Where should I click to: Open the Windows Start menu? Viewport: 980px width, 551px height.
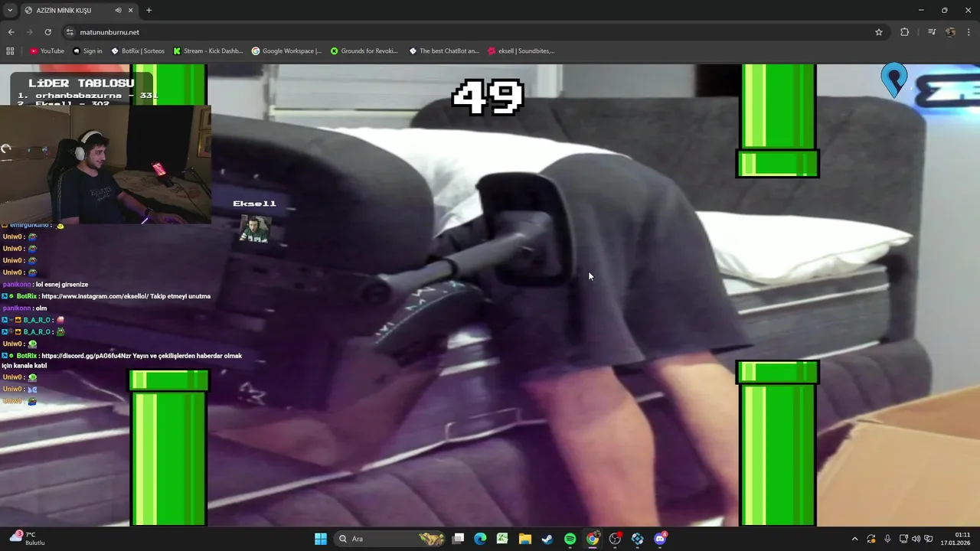pyautogui.click(x=321, y=539)
